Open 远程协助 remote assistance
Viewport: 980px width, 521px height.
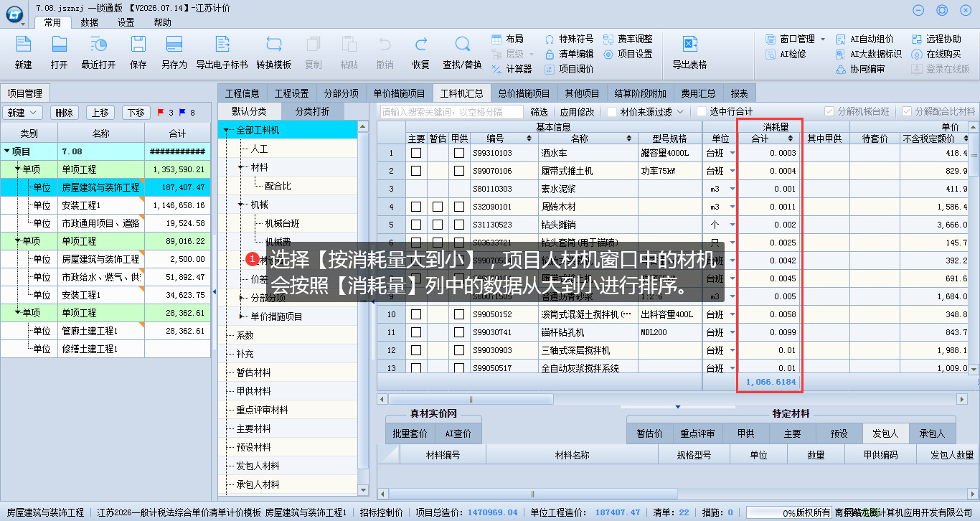click(937, 39)
